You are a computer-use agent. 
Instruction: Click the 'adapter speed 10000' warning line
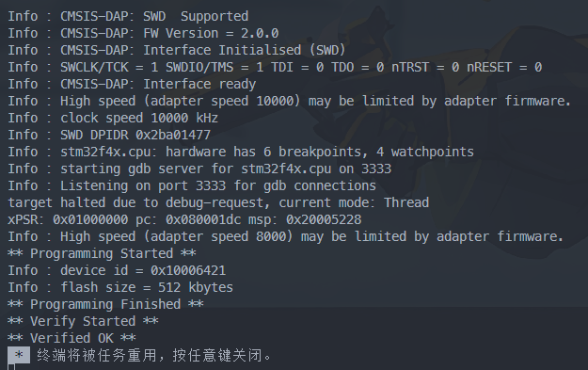289,101
